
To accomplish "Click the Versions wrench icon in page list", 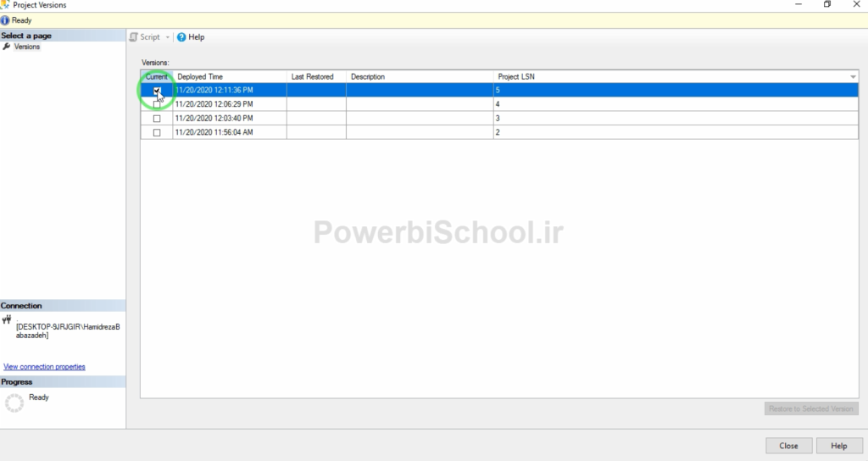I will coord(7,47).
